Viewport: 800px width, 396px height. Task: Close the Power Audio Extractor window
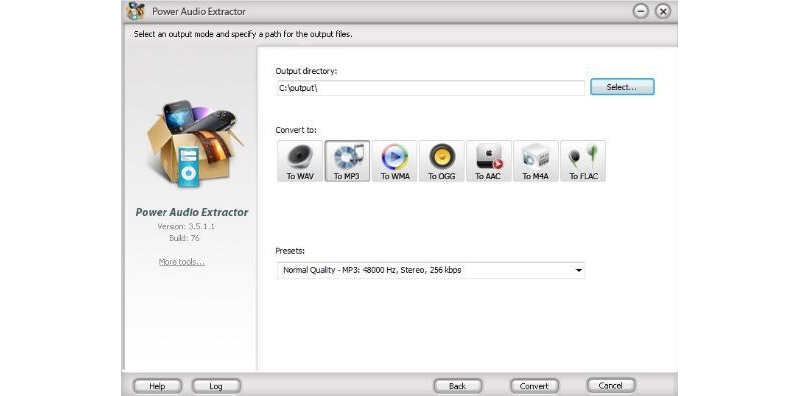tap(662, 11)
